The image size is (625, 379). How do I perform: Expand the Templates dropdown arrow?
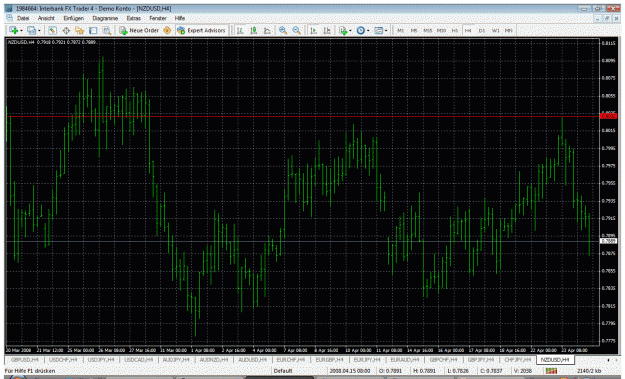coord(386,31)
